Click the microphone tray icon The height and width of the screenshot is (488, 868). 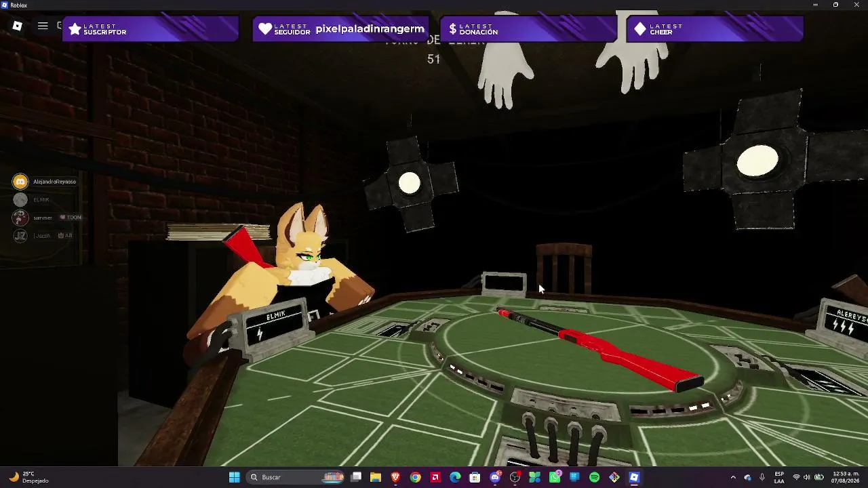[762, 477]
